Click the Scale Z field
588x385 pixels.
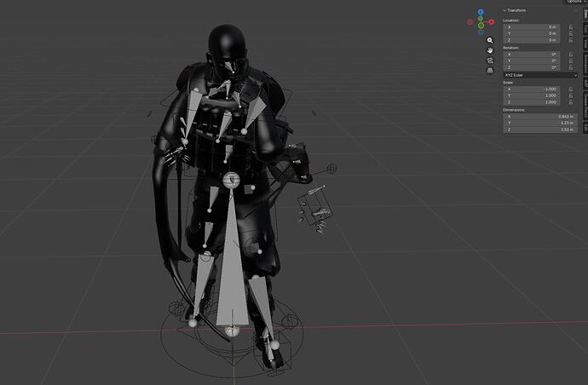tap(532, 102)
